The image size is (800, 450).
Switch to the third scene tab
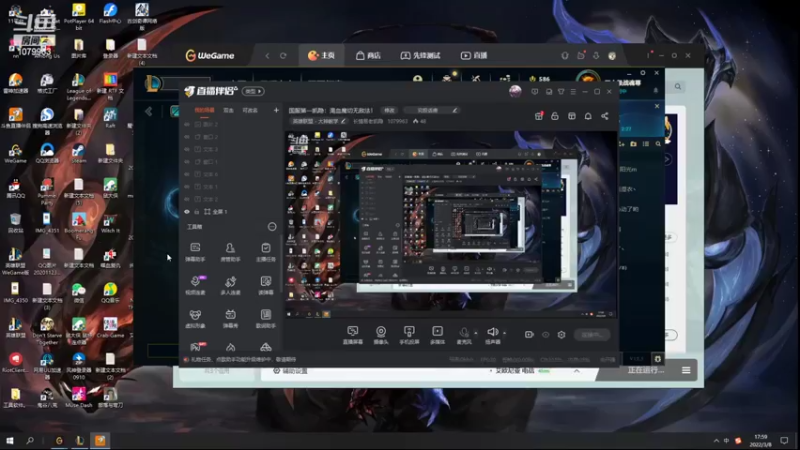pyautogui.click(x=250, y=110)
